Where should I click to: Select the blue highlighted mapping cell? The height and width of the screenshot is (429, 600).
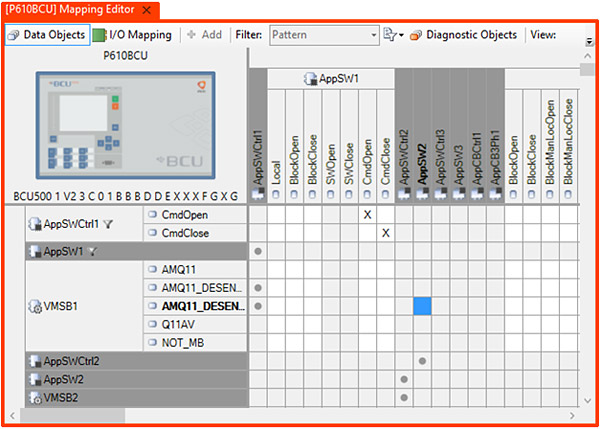coord(422,306)
